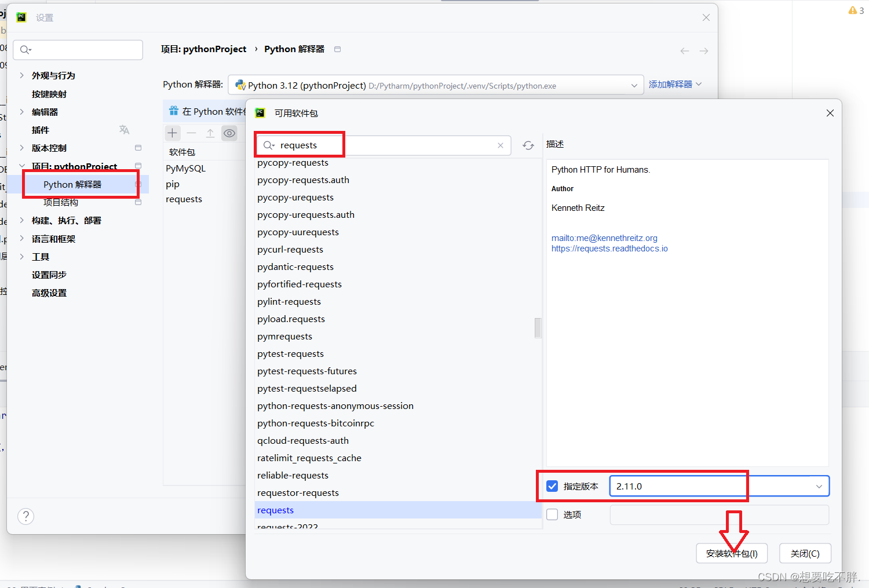Uncheck the 指定版本 checkbox
Viewport: 869px width, 588px height.
coord(553,486)
